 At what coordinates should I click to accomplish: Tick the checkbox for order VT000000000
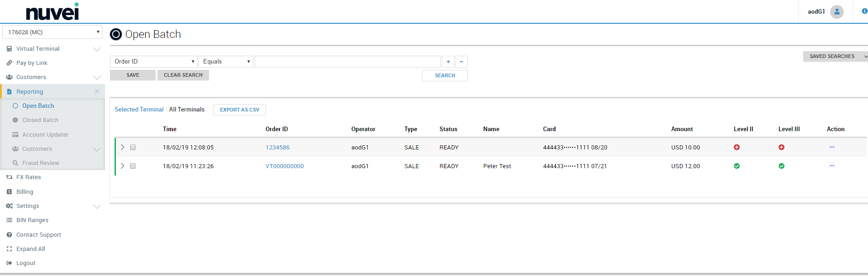[133, 166]
